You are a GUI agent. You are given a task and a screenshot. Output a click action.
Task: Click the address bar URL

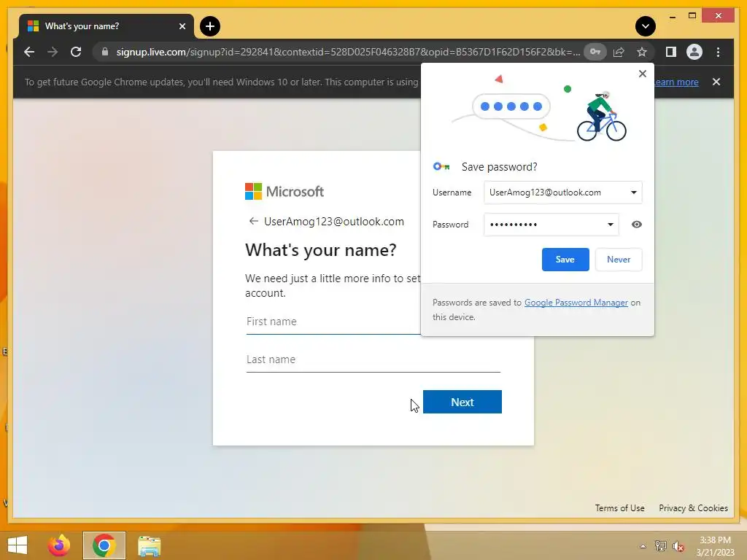(348, 52)
